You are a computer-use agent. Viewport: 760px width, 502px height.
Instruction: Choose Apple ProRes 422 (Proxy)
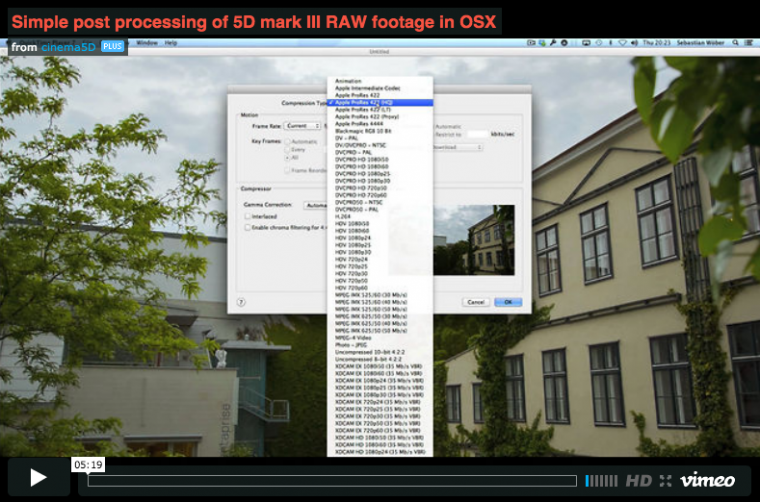tap(380, 117)
